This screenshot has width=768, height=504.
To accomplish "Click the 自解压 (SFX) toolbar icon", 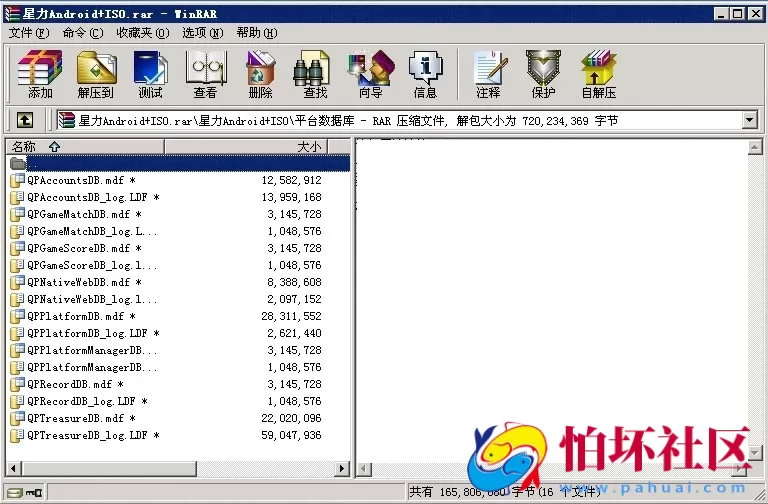I will [598, 73].
